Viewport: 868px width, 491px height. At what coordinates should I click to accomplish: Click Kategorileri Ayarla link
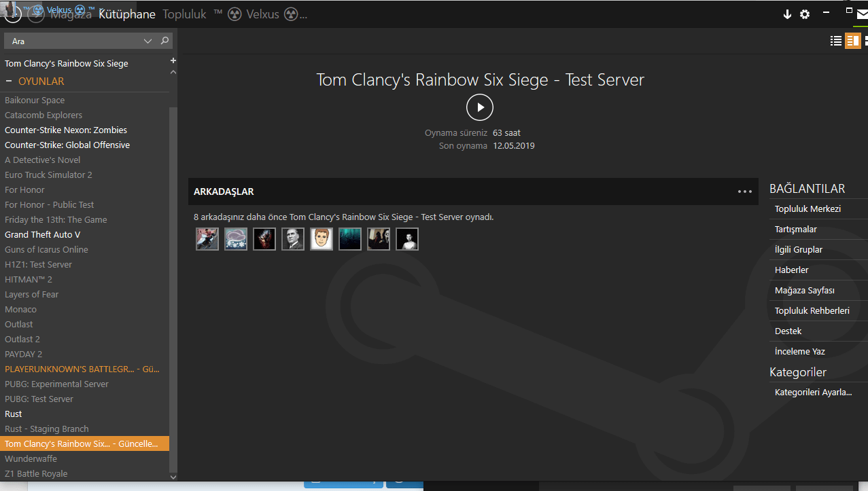pyautogui.click(x=813, y=392)
